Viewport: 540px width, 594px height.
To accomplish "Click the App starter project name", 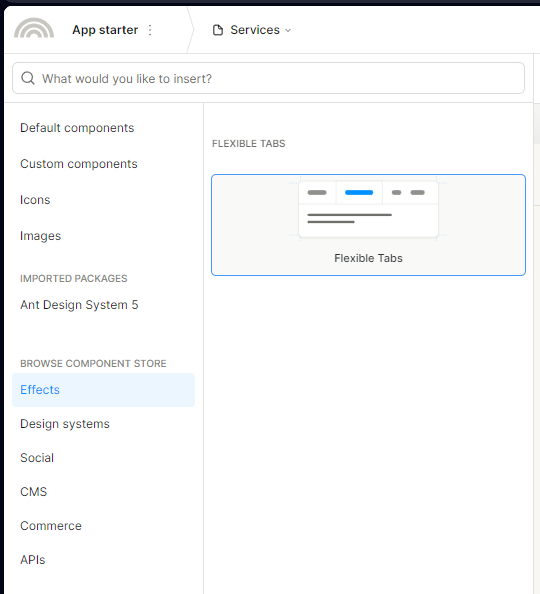I will point(105,30).
